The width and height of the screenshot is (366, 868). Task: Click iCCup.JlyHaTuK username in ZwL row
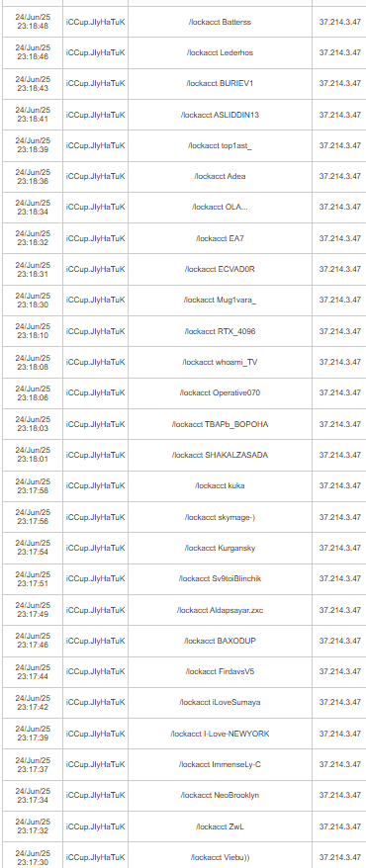coord(95,826)
